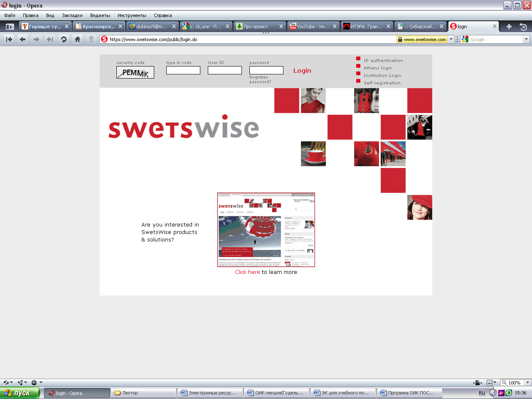Focus the User ID field

point(225,70)
